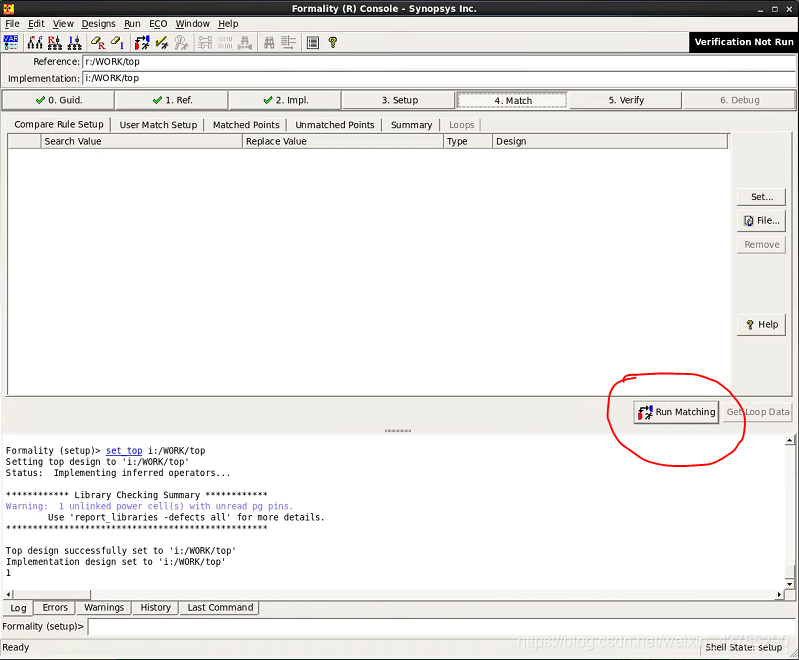
Task: Click the Search Value column header
Action: (x=141, y=141)
